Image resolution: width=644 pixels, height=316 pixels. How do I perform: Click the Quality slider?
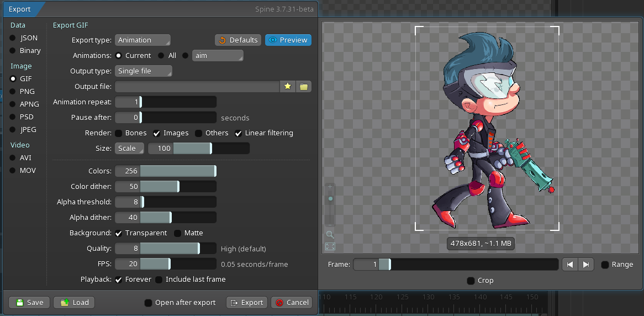(x=166, y=249)
